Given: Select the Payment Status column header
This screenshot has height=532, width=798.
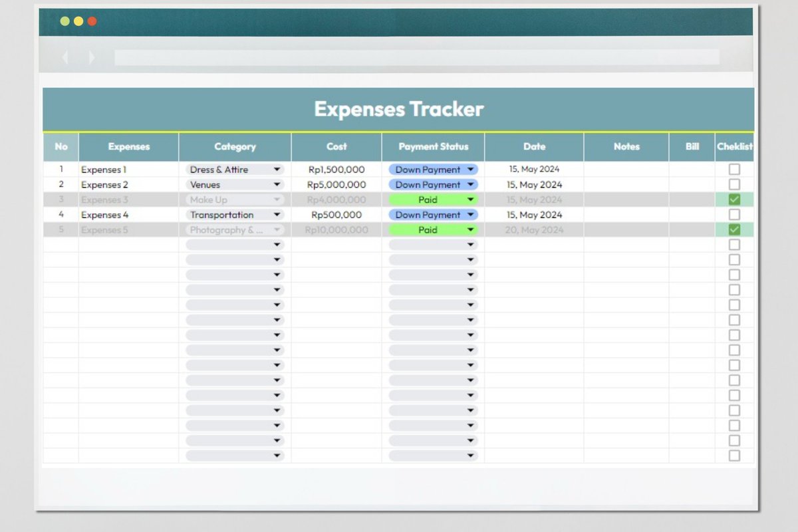Looking at the screenshot, I should pyautogui.click(x=434, y=147).
